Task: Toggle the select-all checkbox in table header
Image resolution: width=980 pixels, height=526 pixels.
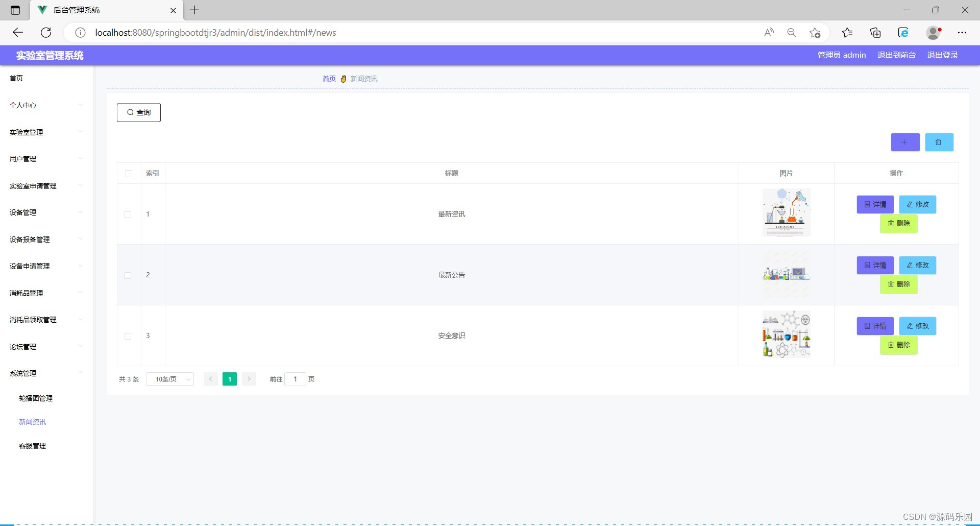Action: click(x=129, y=174)
